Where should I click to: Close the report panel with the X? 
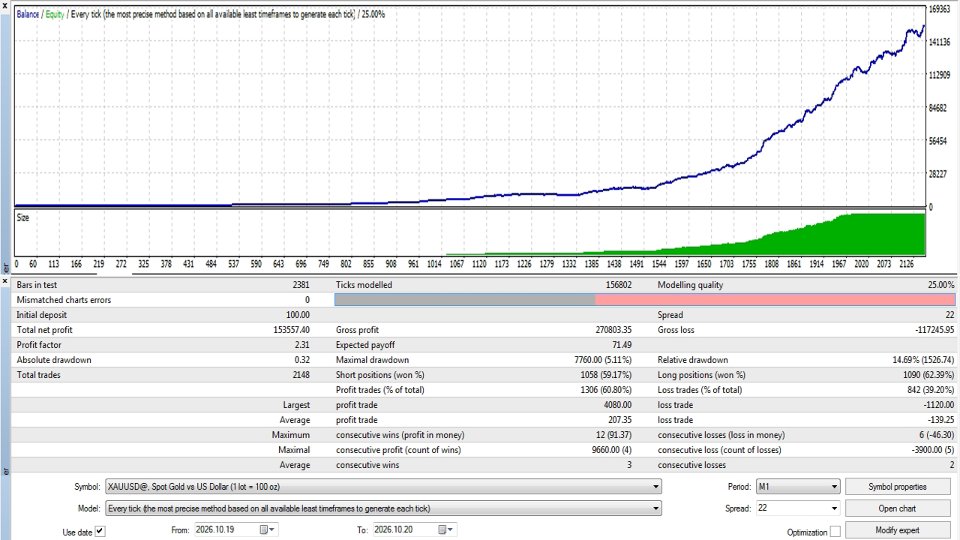click(5, 281)
